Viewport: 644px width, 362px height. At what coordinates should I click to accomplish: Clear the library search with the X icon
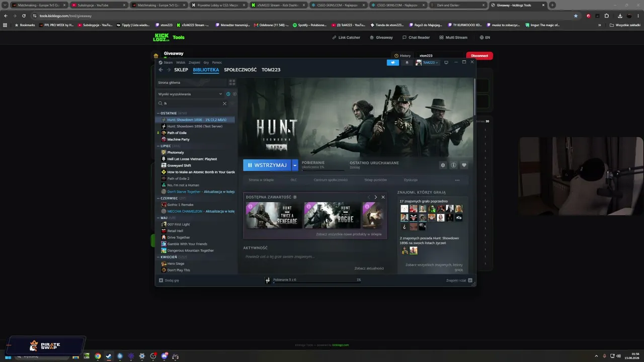click(224, 104)
